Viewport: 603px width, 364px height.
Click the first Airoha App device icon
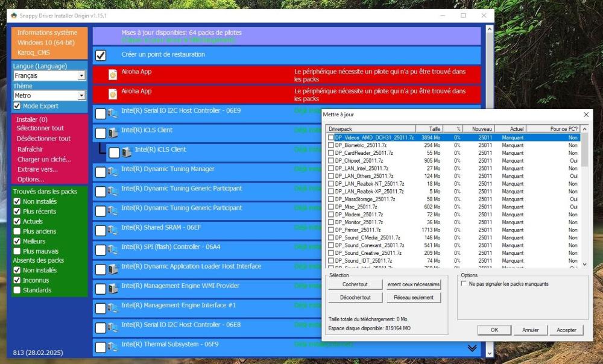(x=112, y=75)
